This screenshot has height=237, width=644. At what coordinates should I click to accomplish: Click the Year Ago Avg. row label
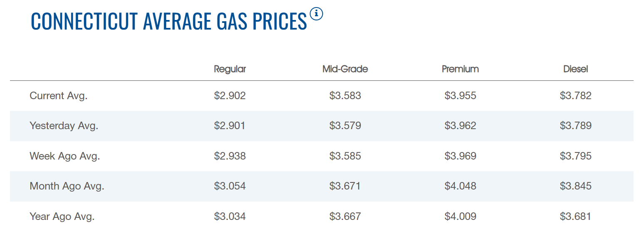(62, 217)
